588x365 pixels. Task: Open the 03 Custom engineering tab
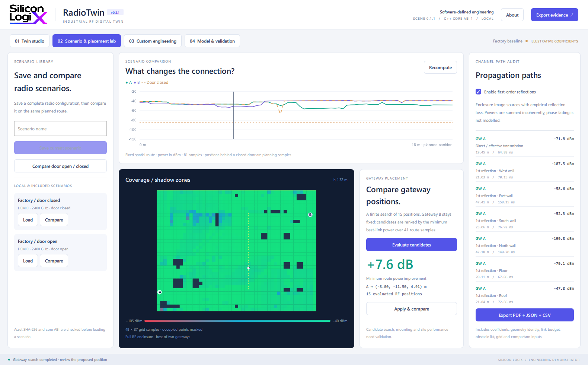(153, 41)
